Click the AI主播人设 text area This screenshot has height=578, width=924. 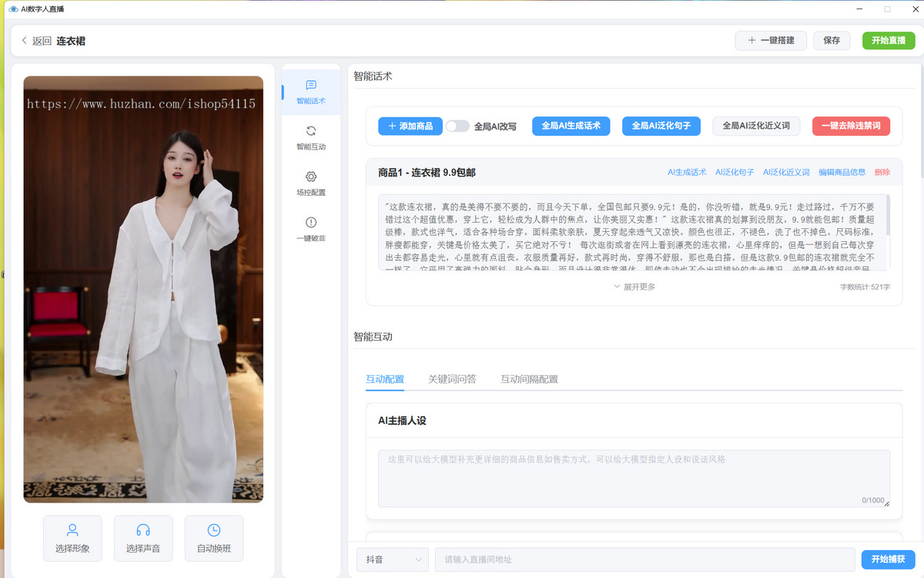coord(634,479)
